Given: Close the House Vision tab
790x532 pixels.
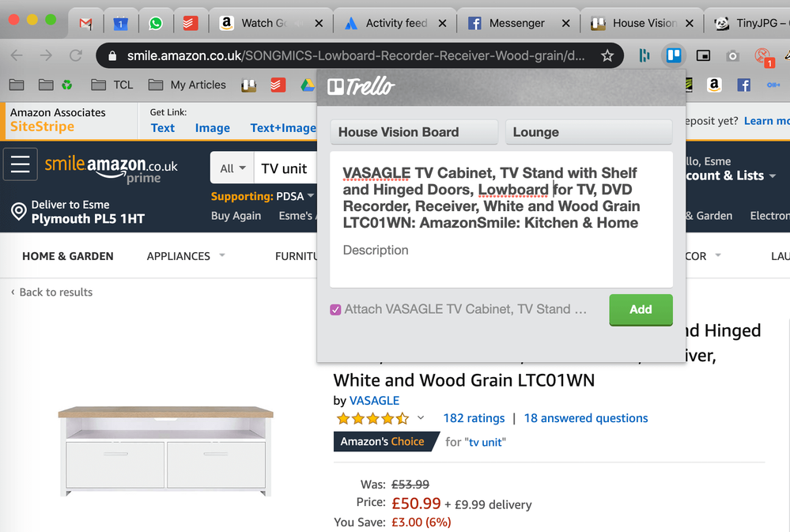Looking at the screenshot, I should [x=690, y=23].
